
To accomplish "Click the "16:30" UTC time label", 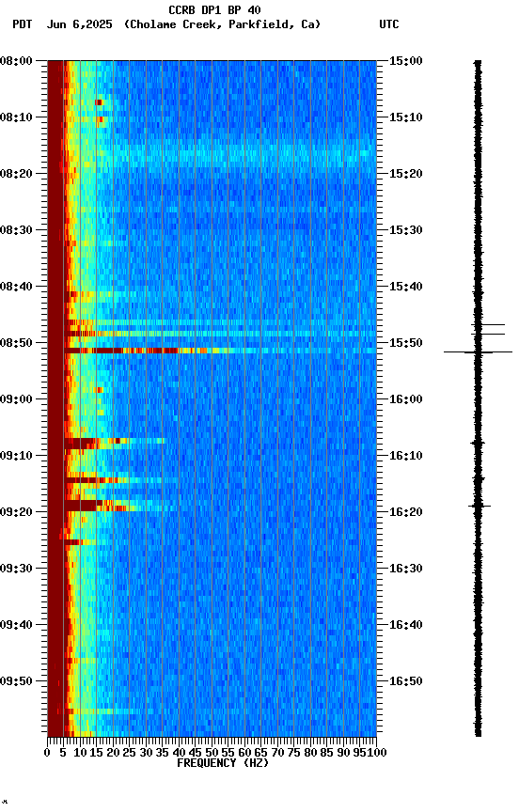I will (406, 569).
